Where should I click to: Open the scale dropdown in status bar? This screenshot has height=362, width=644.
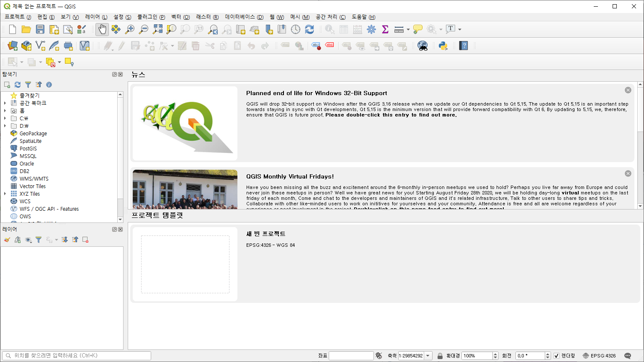pos(428,356)
